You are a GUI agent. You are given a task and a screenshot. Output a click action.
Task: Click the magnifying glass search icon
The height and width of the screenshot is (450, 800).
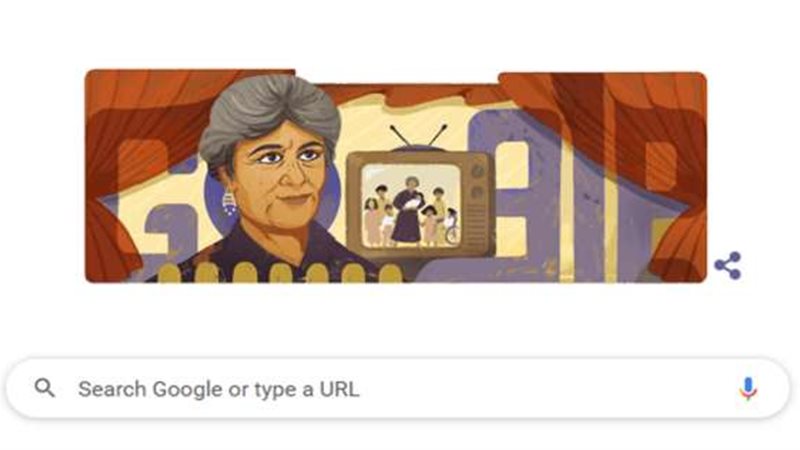(x=44, y=388)
